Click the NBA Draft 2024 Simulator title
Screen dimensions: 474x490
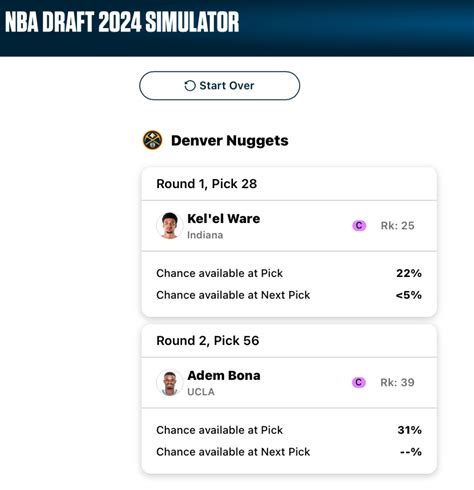pos(122,22)
